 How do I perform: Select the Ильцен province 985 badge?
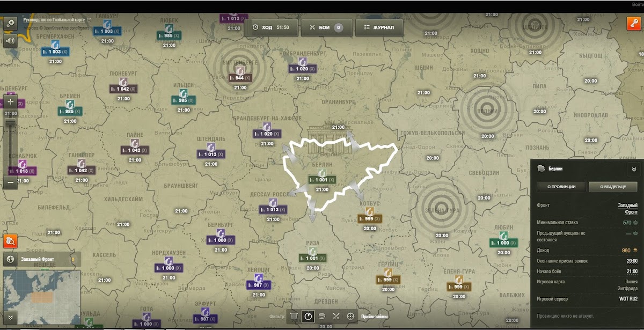pos(184,100)
